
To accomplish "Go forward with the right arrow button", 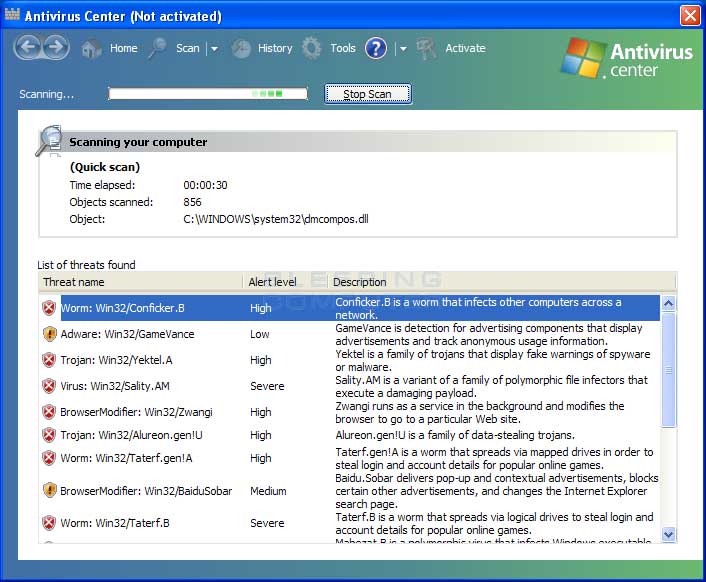I will click(x=56, y=47).
